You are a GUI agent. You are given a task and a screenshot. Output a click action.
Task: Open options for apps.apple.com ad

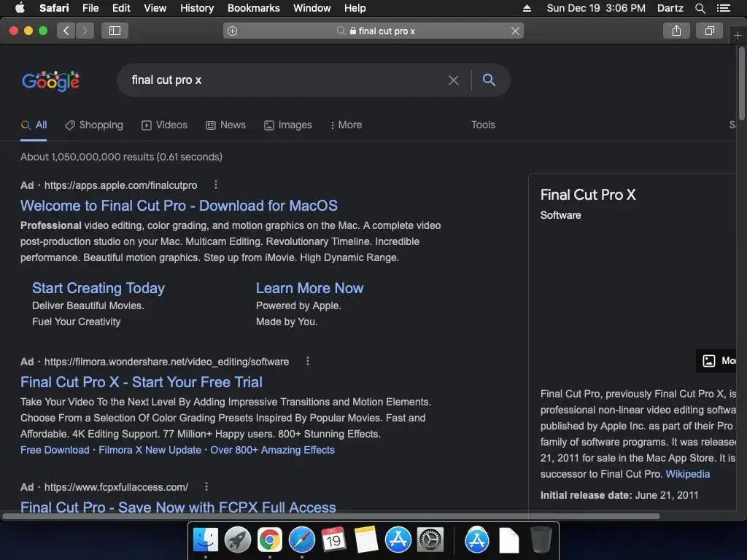point(216,184)
